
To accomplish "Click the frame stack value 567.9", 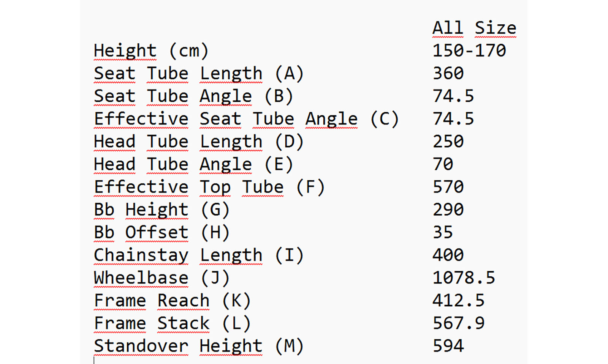I will click(x=458, y=323).
